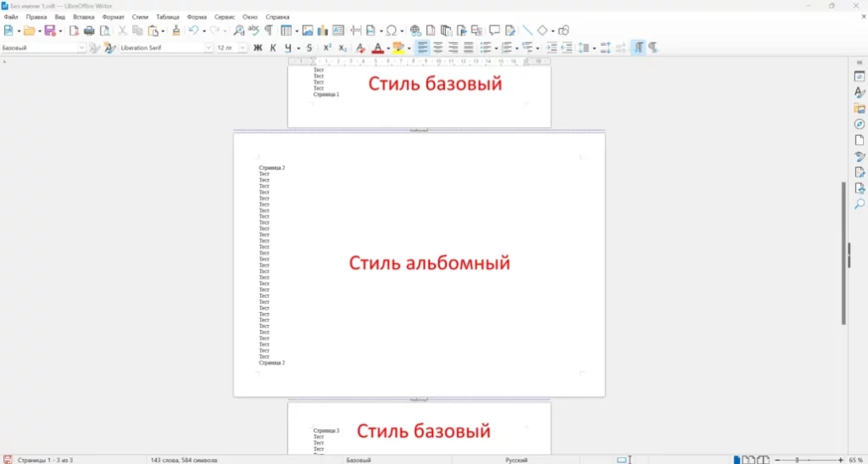868x464 pixels.
Task: Open sidebar Navigator compass icon
Action: click(860, 125)
